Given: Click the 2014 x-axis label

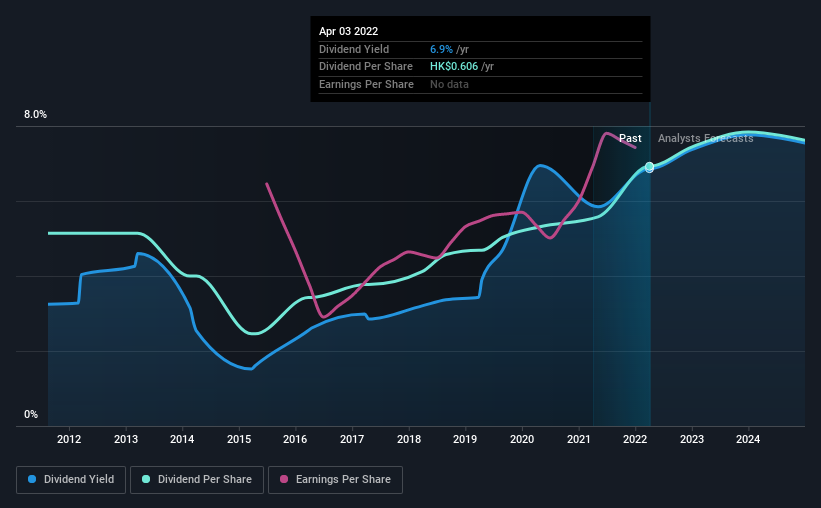Looking at the screenshot, I should click(x=182, y=439).
